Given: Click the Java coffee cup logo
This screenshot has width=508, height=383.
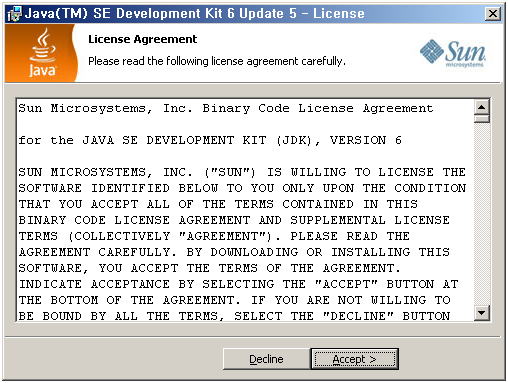Looking at the screenshot, I should [43, 53].
